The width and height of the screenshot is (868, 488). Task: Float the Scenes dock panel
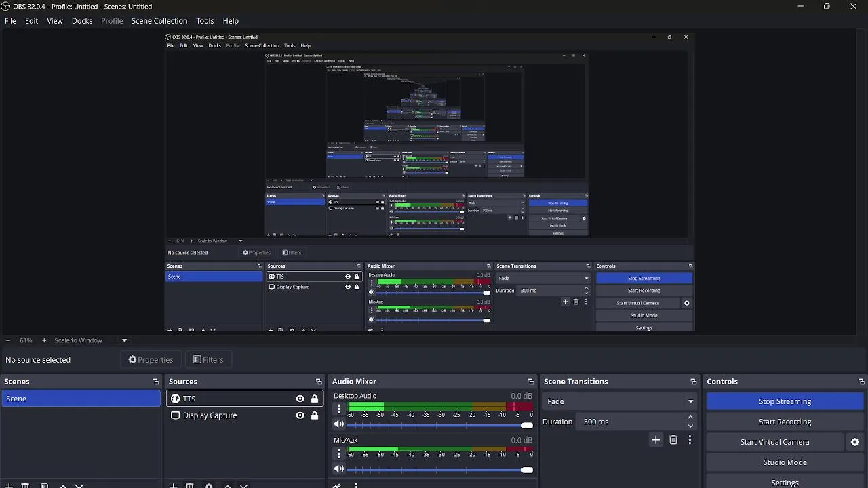(x=155, y=382)
